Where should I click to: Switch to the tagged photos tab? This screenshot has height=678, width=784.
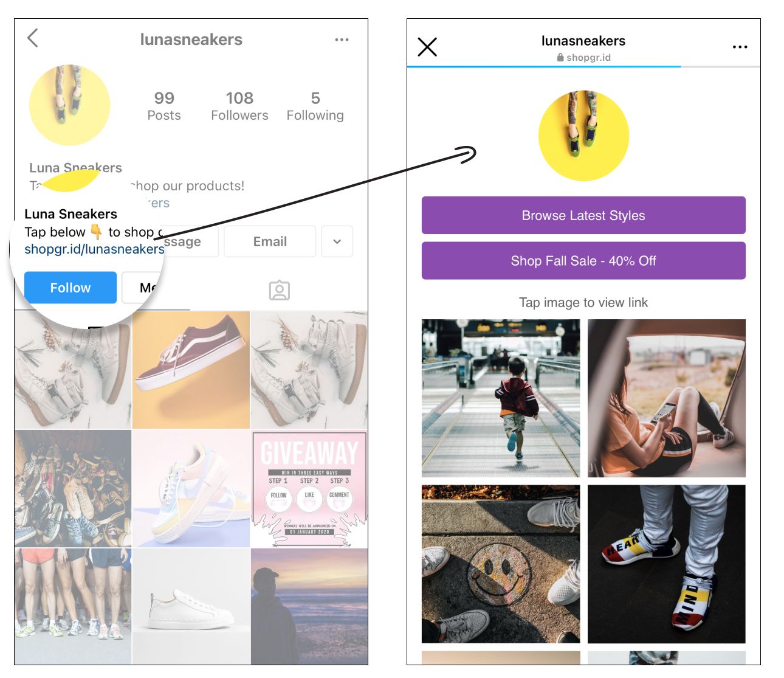(x=280, y=291)
